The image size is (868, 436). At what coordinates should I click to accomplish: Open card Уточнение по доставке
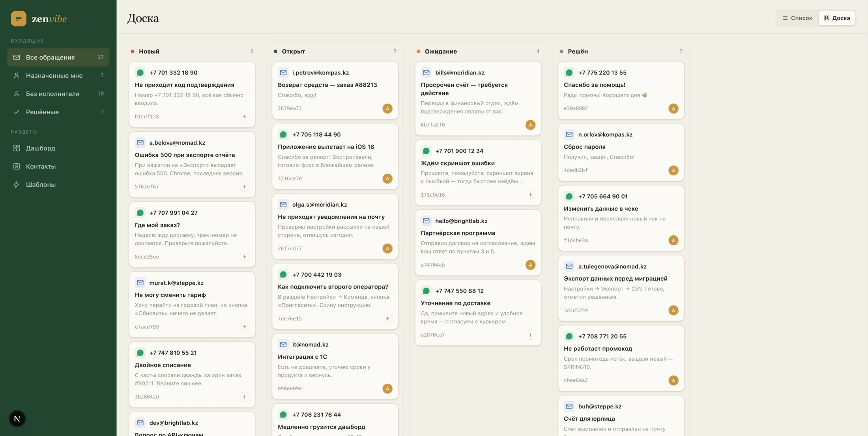(x=478, y=313)
